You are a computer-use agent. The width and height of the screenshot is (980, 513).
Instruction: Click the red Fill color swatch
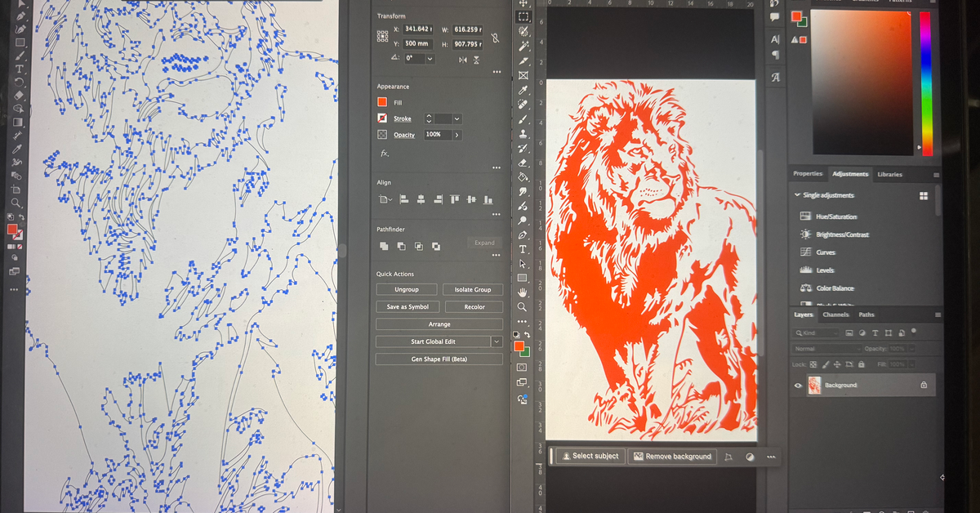(x=381, y=101)
